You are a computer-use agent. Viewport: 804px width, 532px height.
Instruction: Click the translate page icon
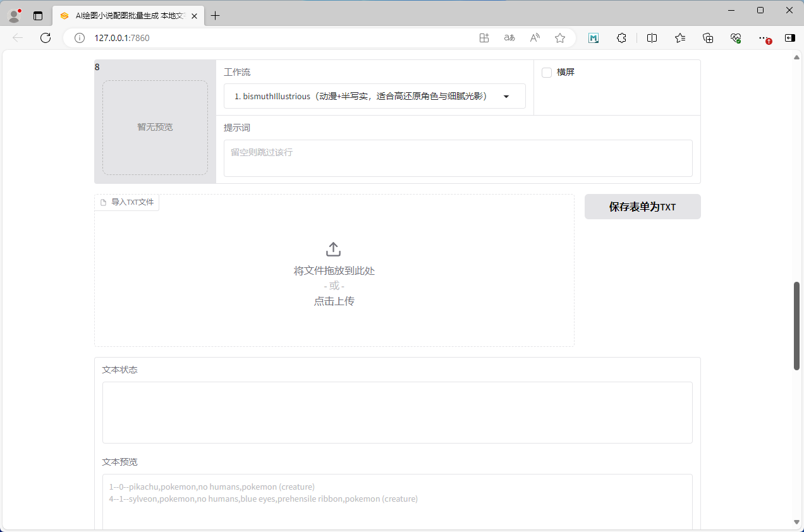tap(509, 38)
